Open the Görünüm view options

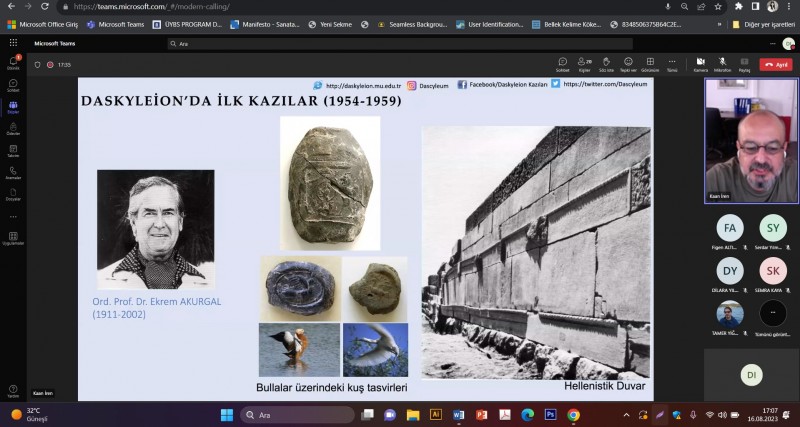click(650, 64)
